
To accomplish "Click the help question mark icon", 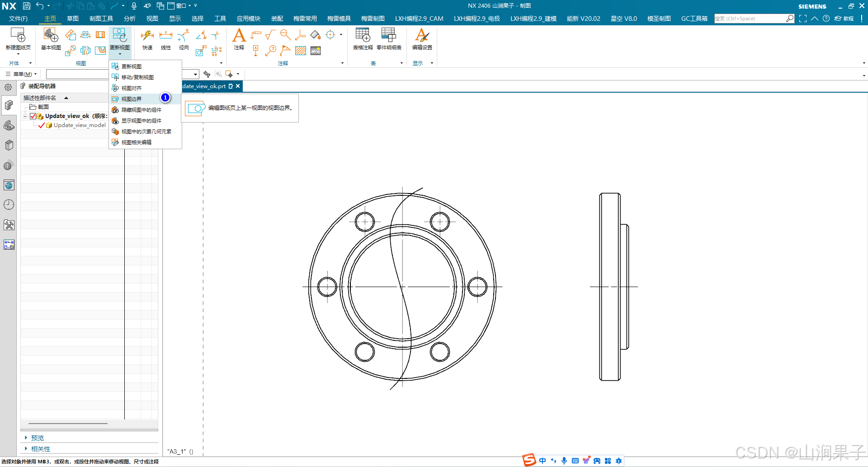I will pos(826,19).
